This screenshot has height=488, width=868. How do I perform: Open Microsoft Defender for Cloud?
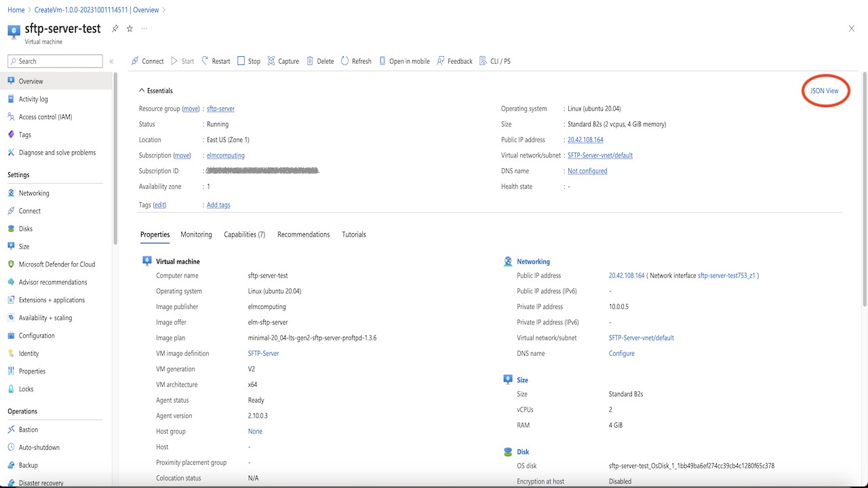[56, 264]
